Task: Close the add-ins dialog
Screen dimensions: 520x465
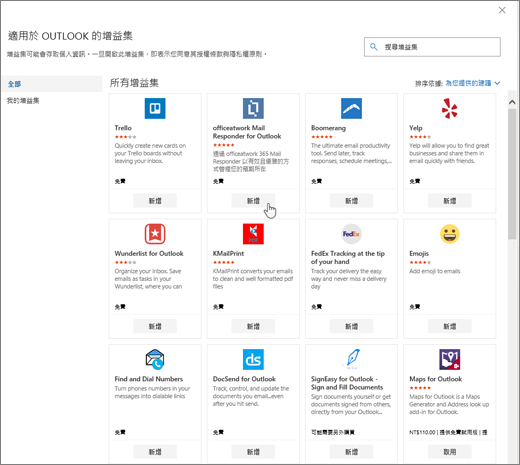Action: pyautogui.click(x=502, y=10)
